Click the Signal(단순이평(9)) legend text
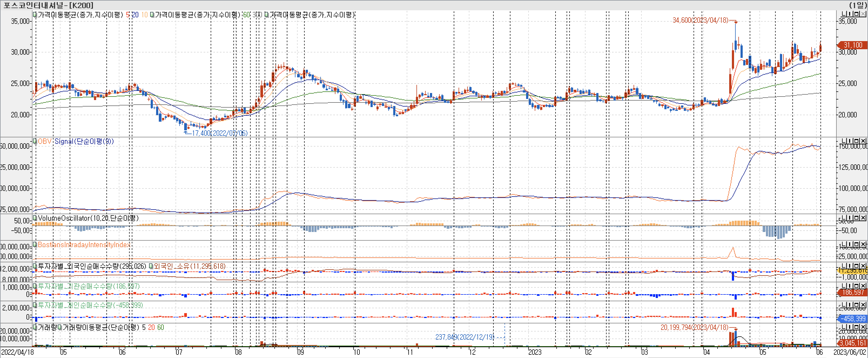This screenshot has height=358, width=868. 84,141
